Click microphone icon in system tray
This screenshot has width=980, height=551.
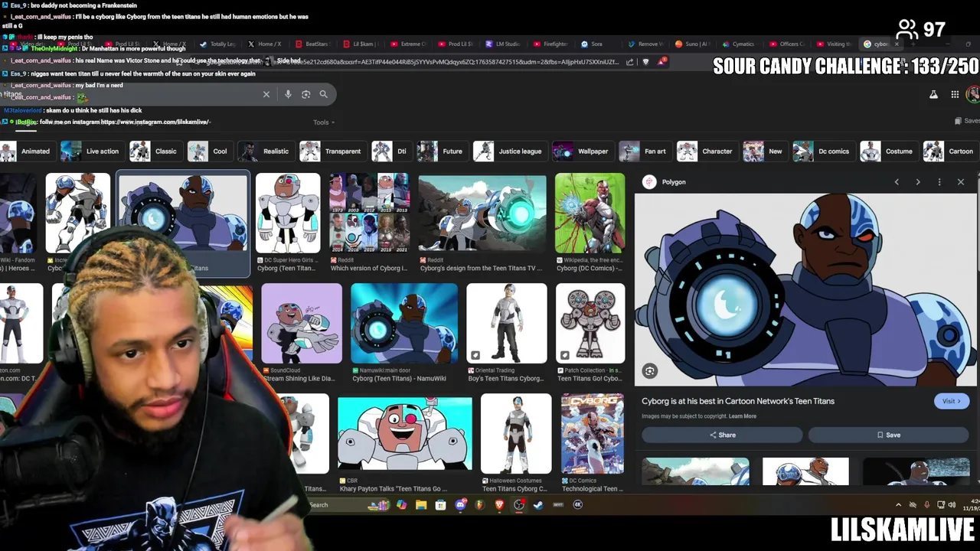[926, 504]
